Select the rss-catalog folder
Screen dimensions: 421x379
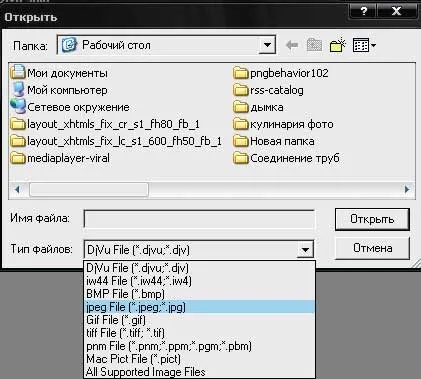(268, 90)
